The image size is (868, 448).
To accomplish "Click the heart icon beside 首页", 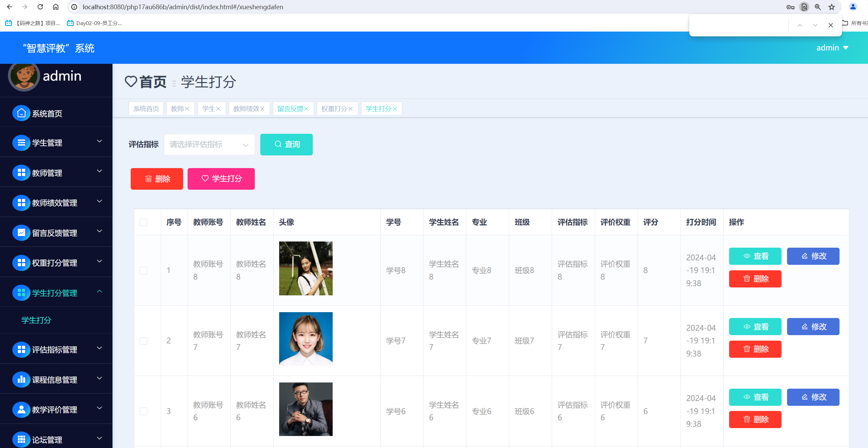I will pos(131,82).
